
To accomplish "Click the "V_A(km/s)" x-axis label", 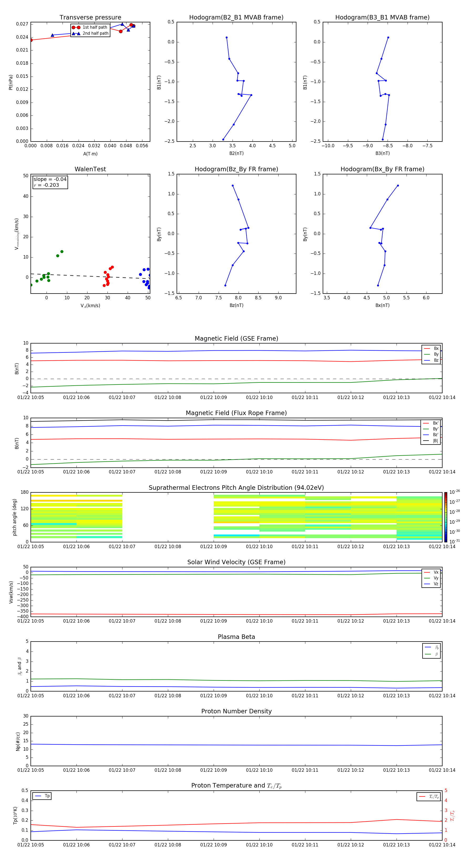I will (x=90, y=306).
